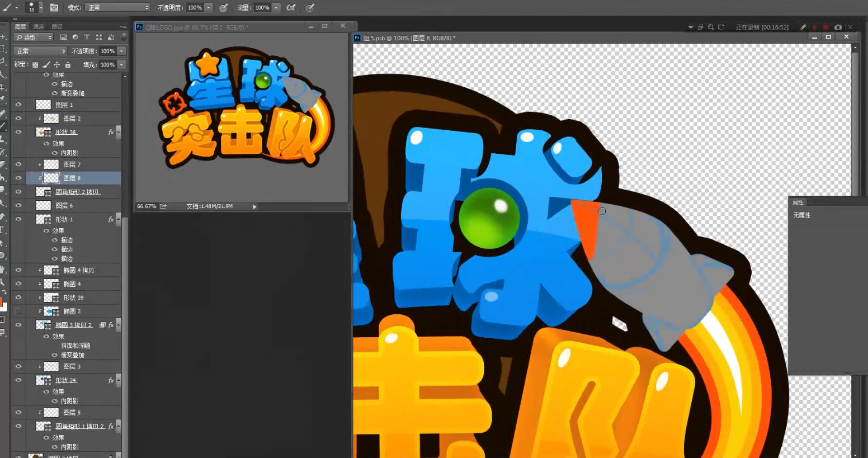868x458 pixels.
Task: Lock transparent pixels icon next to 锁定
Action: coord(35,65)
